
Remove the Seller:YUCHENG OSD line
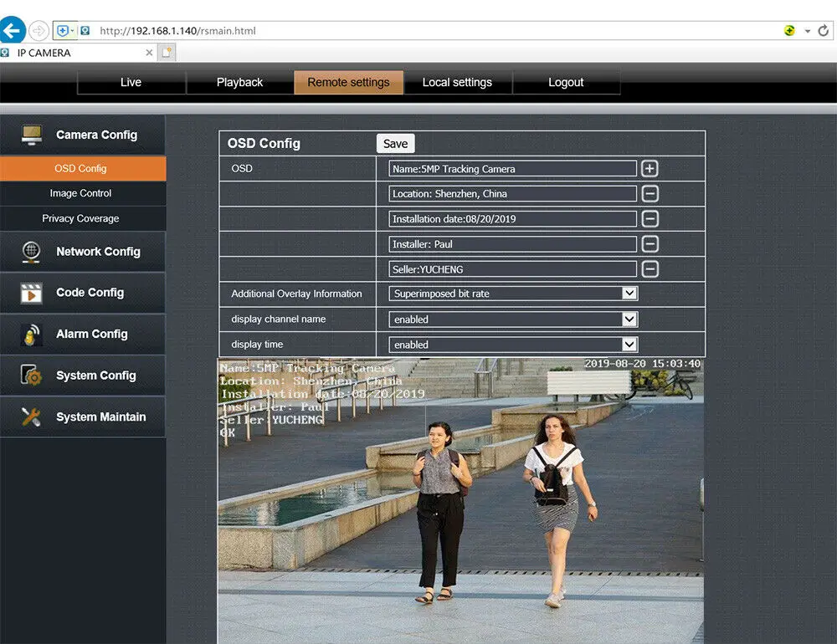[650, 269]
